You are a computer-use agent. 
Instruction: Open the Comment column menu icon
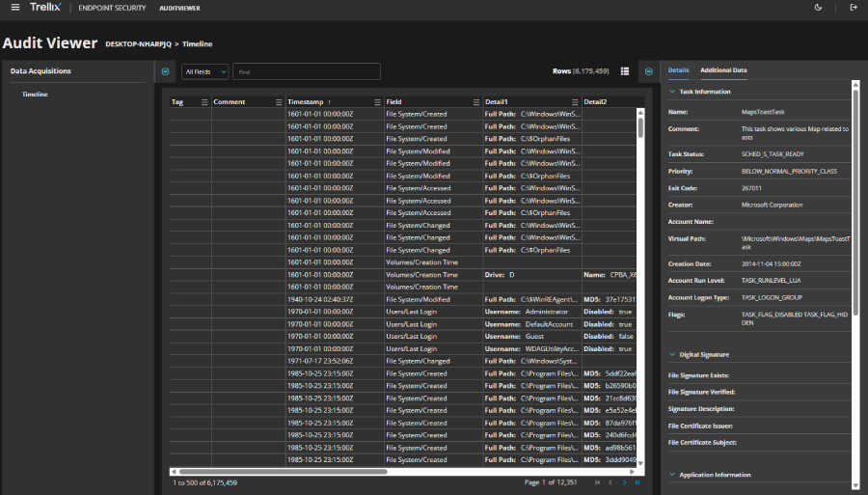pyautogui.click(x=279, y=102)
